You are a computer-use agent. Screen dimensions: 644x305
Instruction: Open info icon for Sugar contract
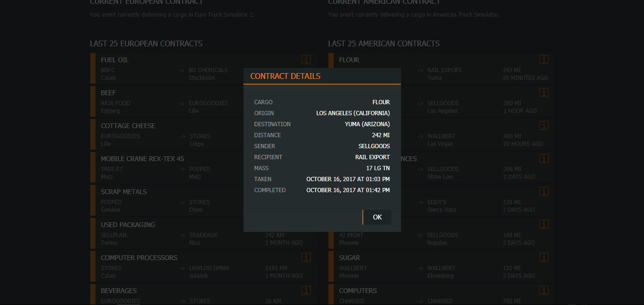tap(544, 258)
